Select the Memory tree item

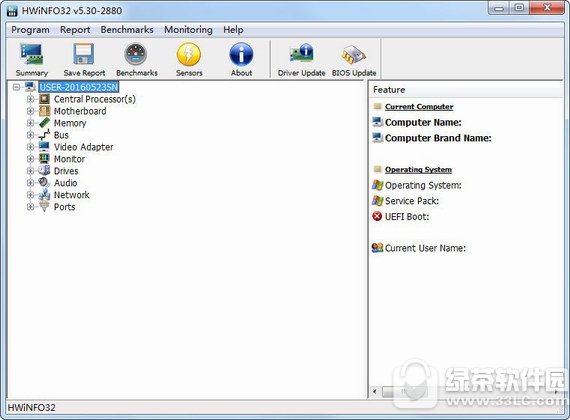70,123
